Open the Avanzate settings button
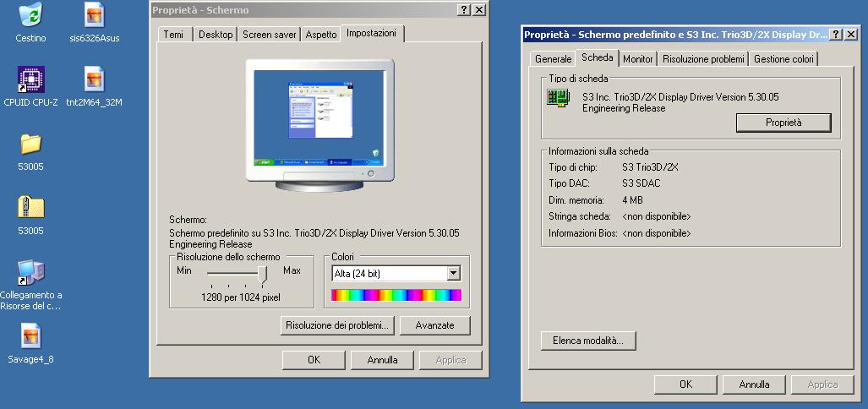The image size is (868, 409). (434, 325)
